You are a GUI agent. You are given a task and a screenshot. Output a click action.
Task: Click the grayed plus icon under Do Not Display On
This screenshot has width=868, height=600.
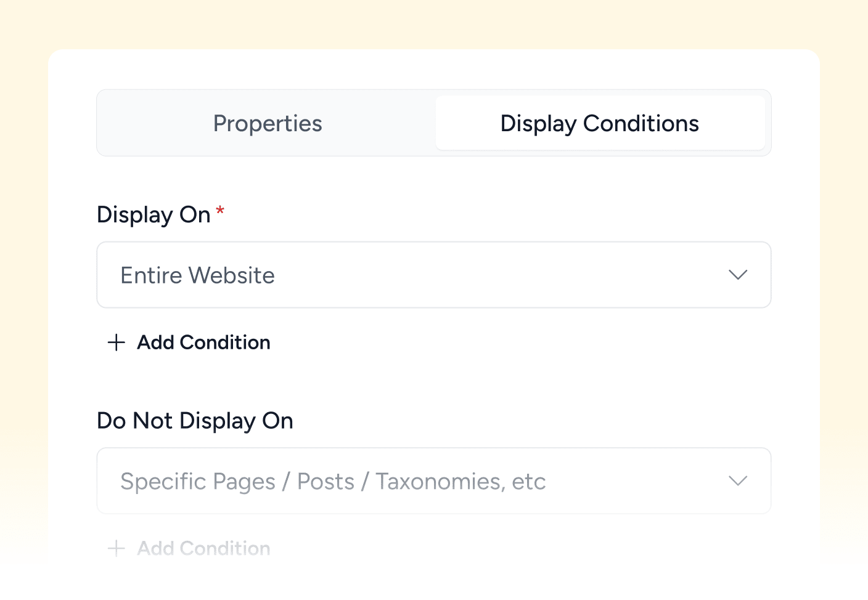coord(116,548)
